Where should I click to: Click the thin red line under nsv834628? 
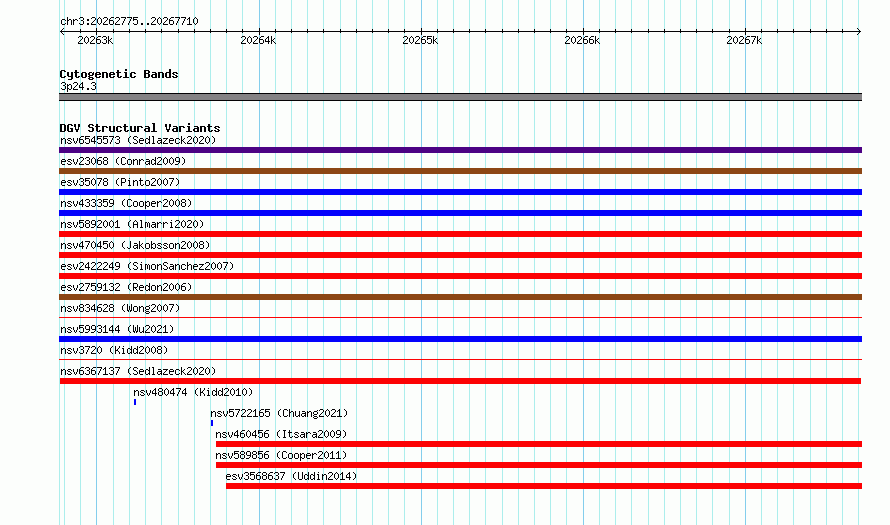[460, 317]
